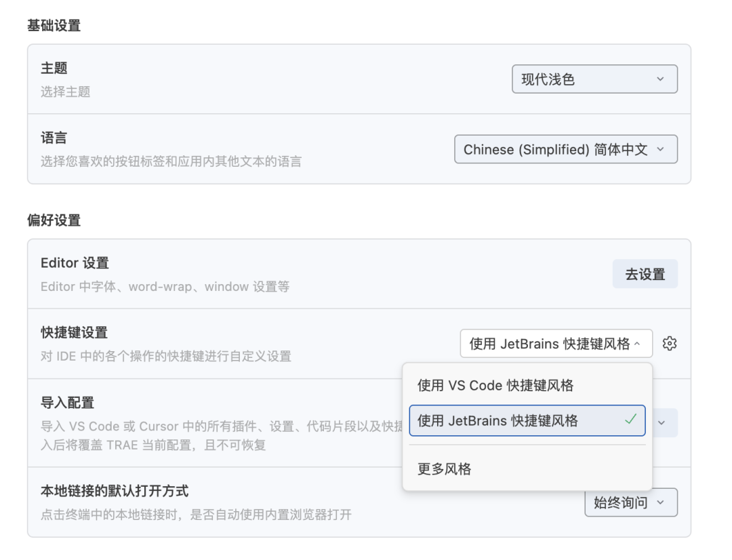732x560 pixels.
Task: Click the 本地链接的默认打开方式 title
Action: click(114, 491)
